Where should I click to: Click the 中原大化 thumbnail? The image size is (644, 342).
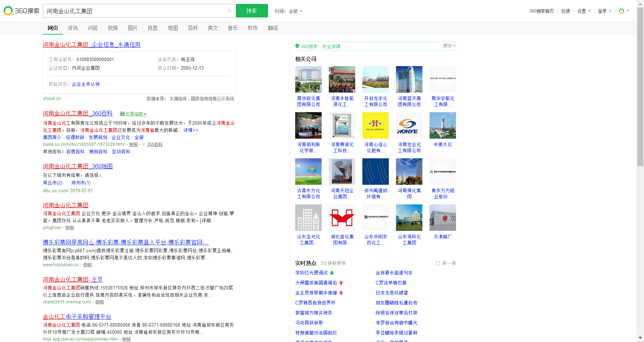pos(443,125)
